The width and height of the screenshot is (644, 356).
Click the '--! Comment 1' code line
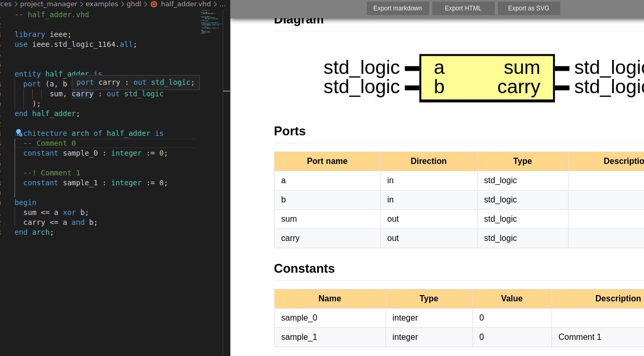click(x=52, y=173)
